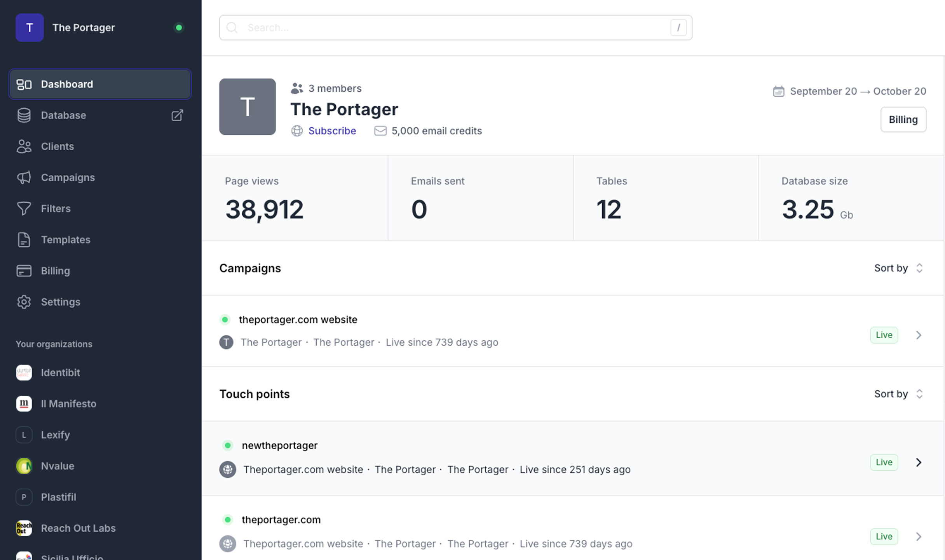Expand newtheportager touch point chevron

tap(919, 462)
